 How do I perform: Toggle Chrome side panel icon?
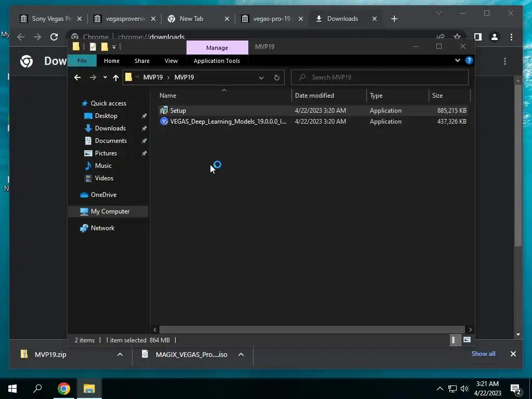coord(478,37)
